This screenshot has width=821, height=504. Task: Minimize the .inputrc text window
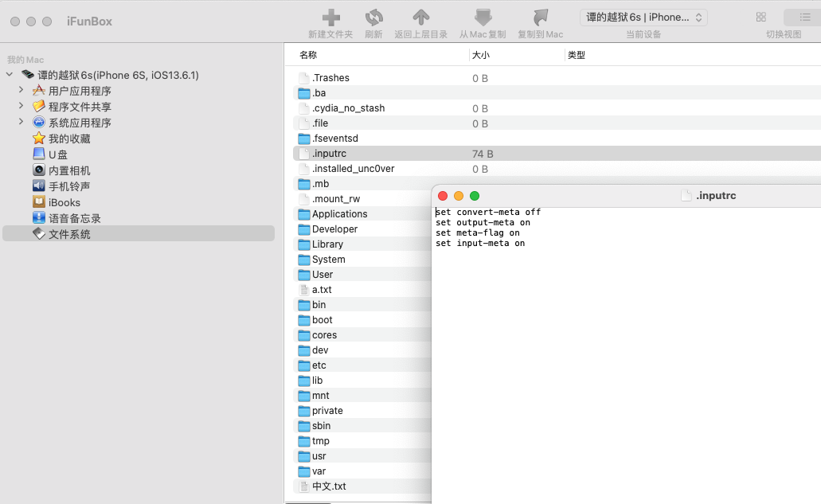459,196
